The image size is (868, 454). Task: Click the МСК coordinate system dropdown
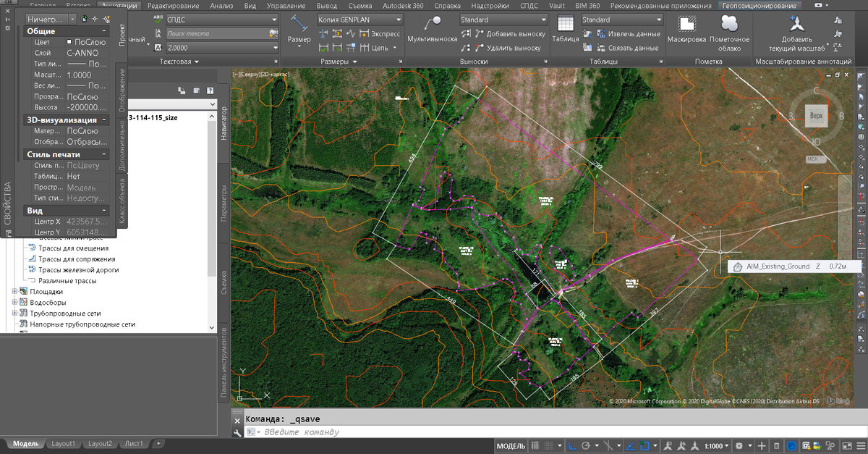(816, 159)
